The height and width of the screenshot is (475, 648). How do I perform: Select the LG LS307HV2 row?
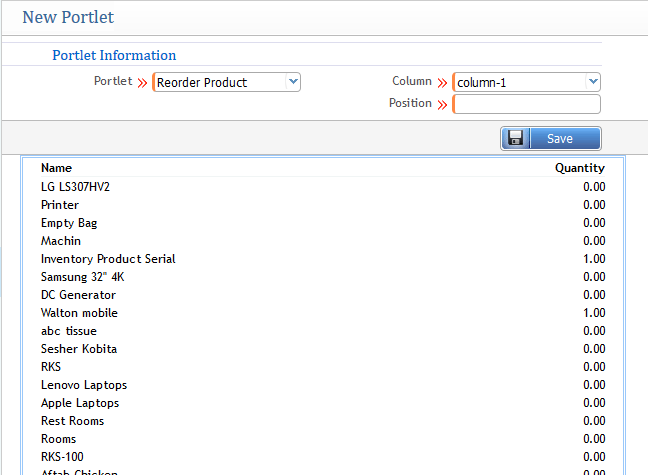[75, 187]
